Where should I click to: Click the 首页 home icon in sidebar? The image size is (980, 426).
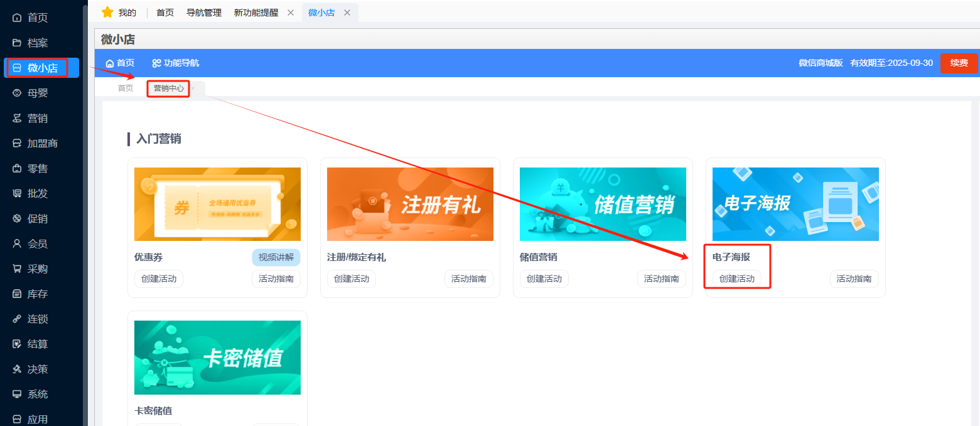(x=17, y=18)
